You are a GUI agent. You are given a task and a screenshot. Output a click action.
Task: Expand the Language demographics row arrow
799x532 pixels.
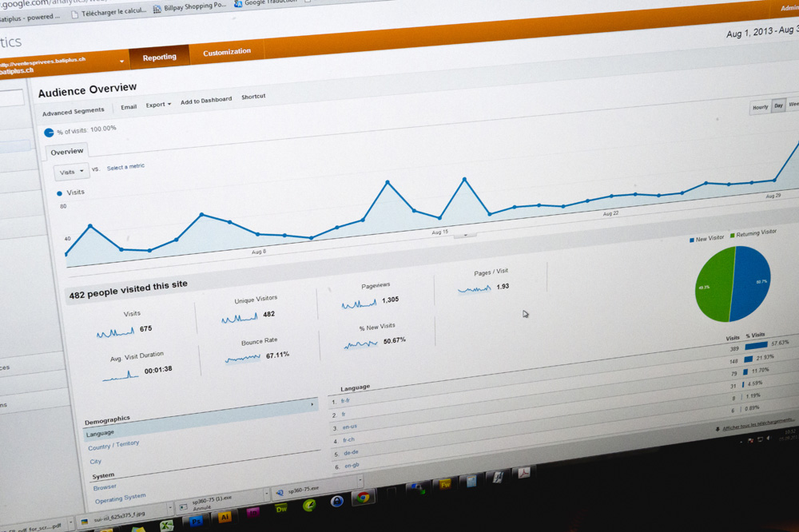(x=312, y=405)
